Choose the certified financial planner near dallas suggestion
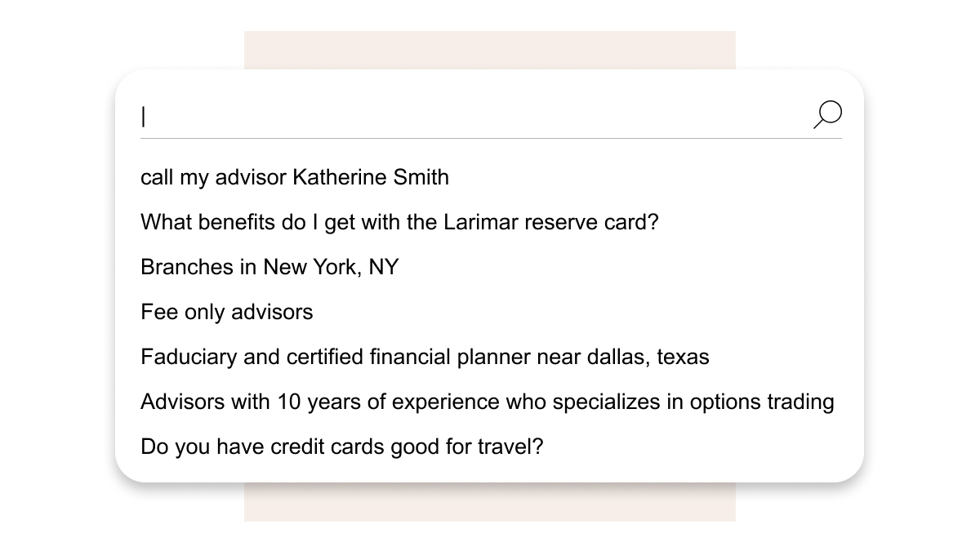Viewport: 980px width, 551px height. tap(425, 357)
